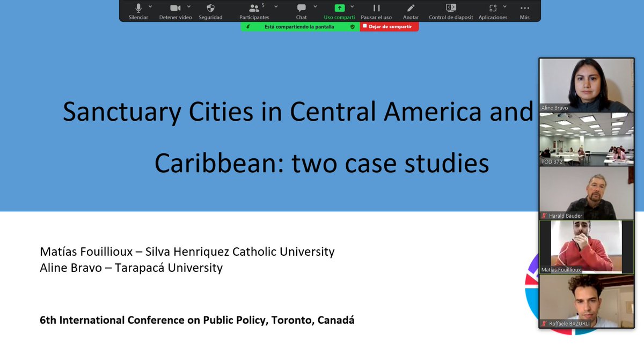Select Raffaele BAZURLI video thumbnail
Image resolution: width=644 pixels, height=362 pixels.
(587, 301)
